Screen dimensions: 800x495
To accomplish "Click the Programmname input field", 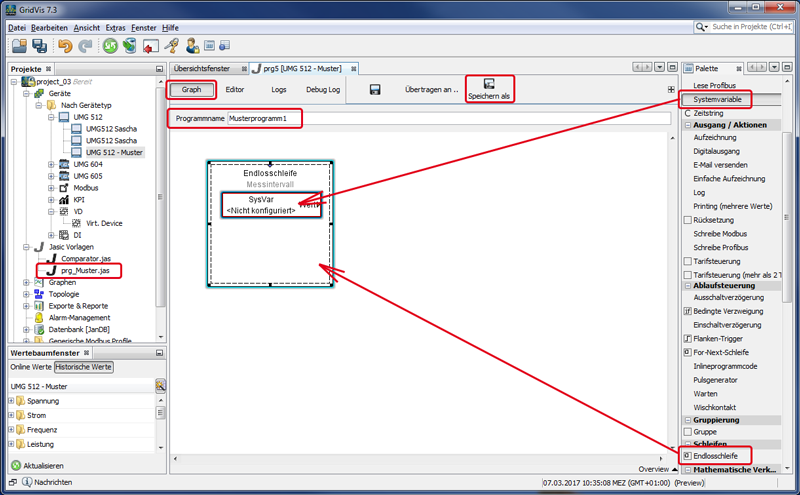I will [x=448, y=118].
